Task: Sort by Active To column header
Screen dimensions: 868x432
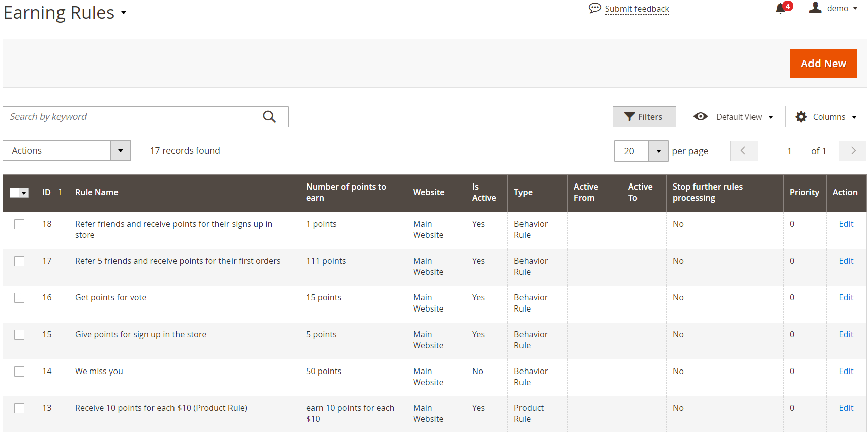Action: [x=644, y=193]
